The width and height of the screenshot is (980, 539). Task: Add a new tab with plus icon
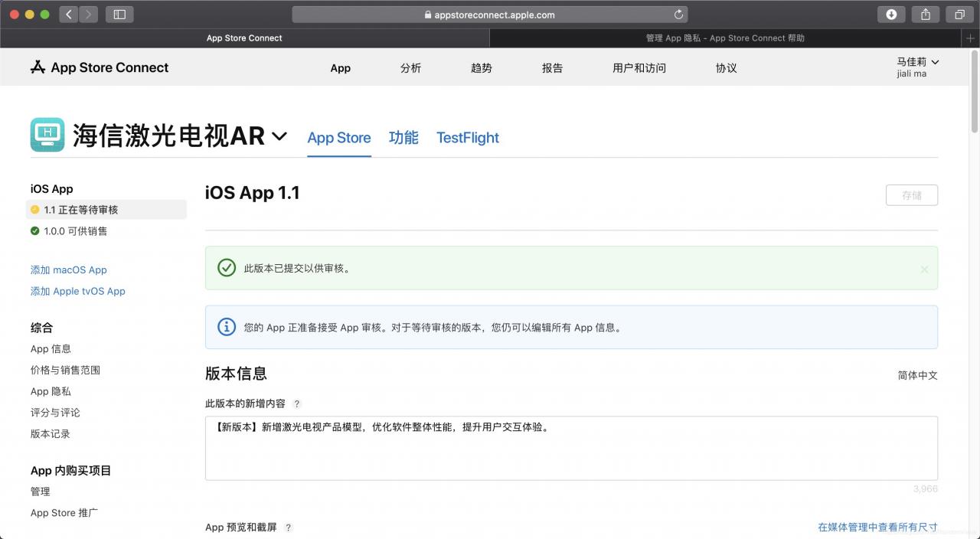click(971, 38)
